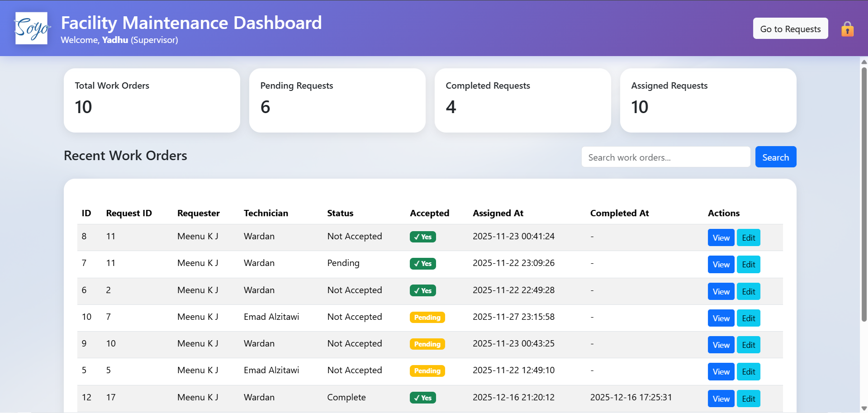The height and width of the screenshot is (413, 868).
Task: Click the Status column header
Action: pos(340,213)
